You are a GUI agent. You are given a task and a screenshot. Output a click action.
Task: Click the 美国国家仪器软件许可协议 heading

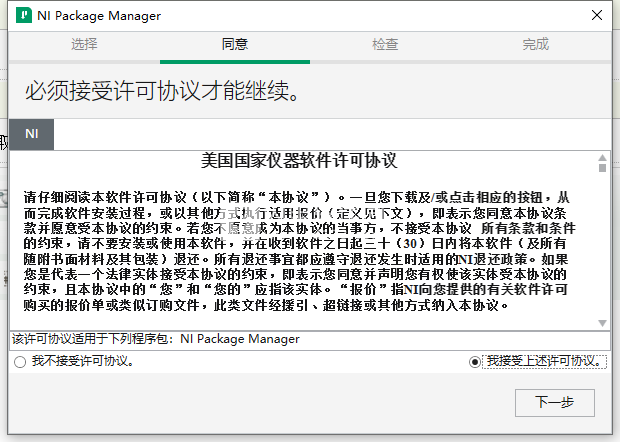[299, 161]
